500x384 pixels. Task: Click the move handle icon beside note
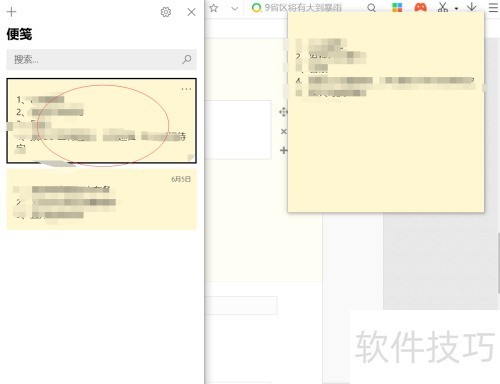coord(283,112)
